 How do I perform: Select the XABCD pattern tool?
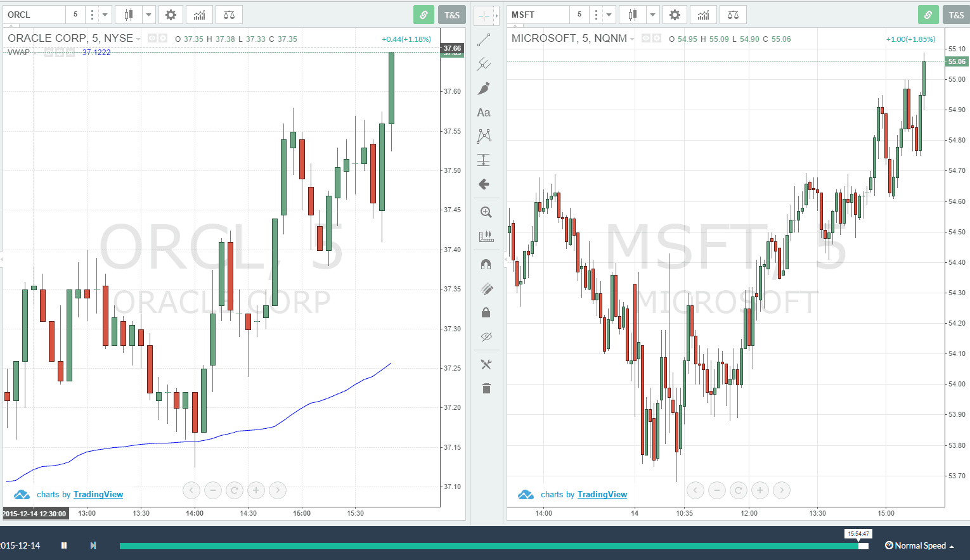click(484, 136)
